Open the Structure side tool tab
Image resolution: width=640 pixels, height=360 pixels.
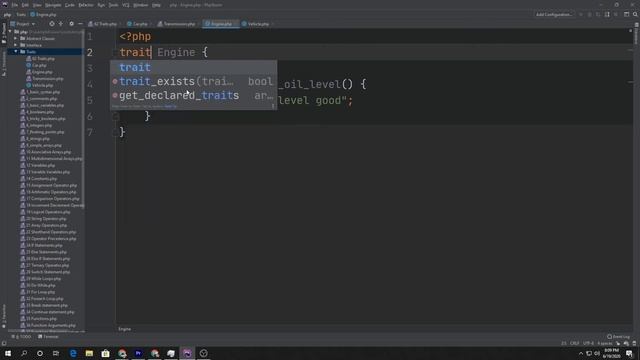point(4,63)
